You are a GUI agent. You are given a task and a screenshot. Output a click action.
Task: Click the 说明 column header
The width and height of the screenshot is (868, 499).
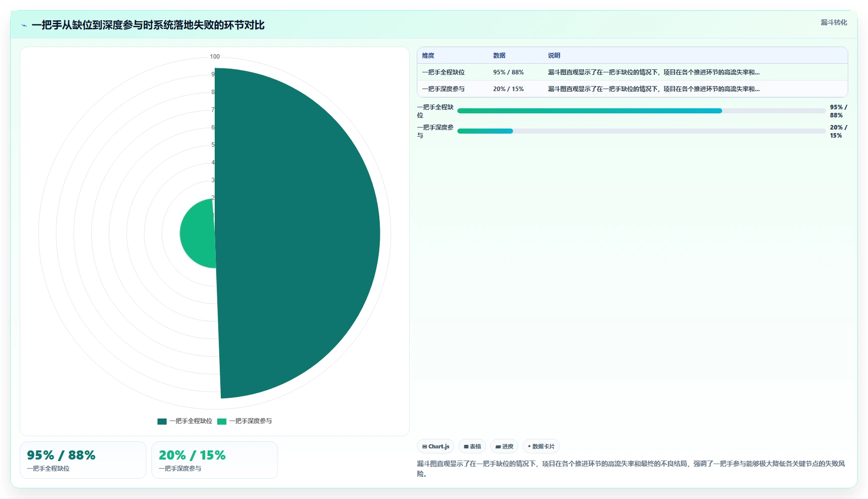click(x=554, y=56)
